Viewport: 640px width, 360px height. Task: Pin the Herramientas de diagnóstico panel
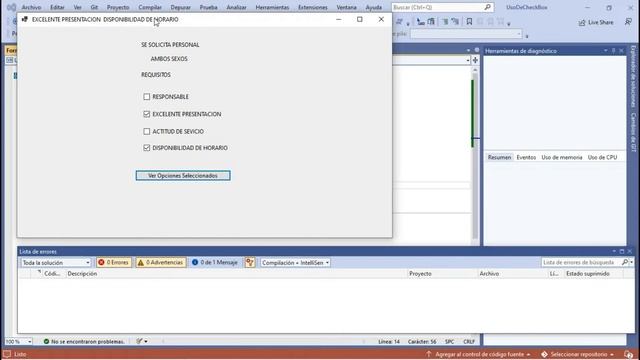click(613, 51)
